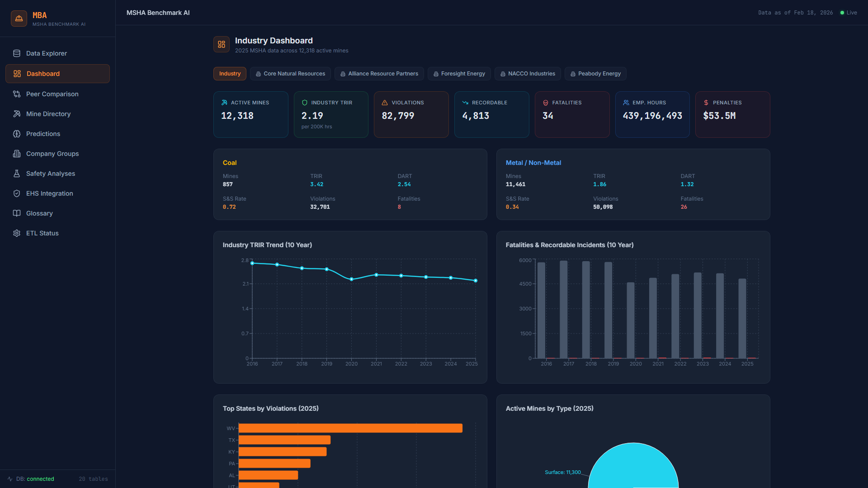Select the ETL Status gear icon
The height and width of the screenshot is (488, 868).
coord(17,233)
